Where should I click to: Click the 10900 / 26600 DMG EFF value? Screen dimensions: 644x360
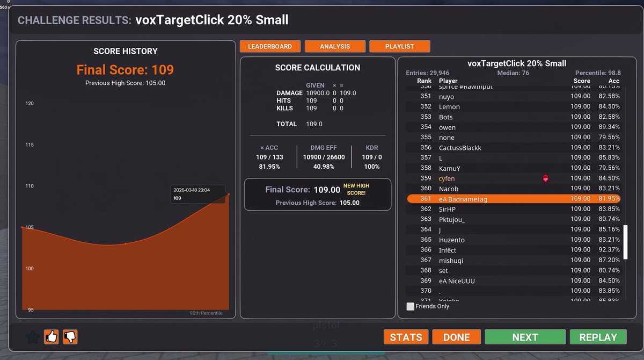(x=324, y=157)
